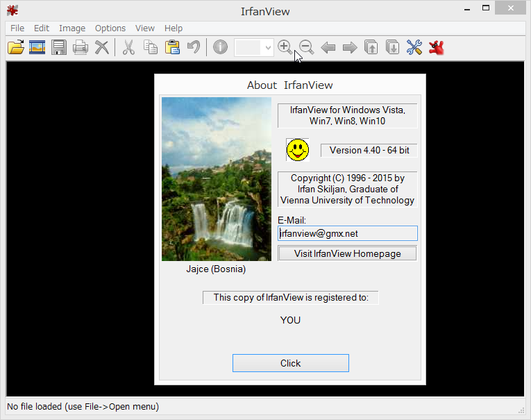Click the Jajce (Bosnia) caption
The width and height of the screenshot is (531, 420).
(x=216, y=269)
